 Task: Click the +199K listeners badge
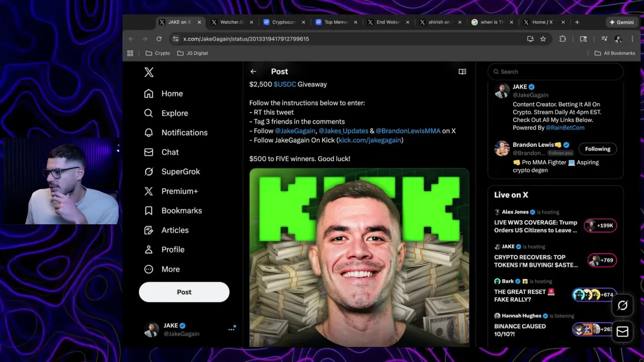(x=600, y=226)
